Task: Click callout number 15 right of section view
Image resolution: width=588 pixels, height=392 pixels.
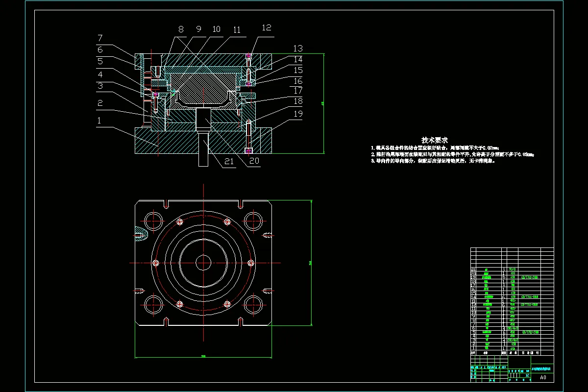Action: (298, 70)
